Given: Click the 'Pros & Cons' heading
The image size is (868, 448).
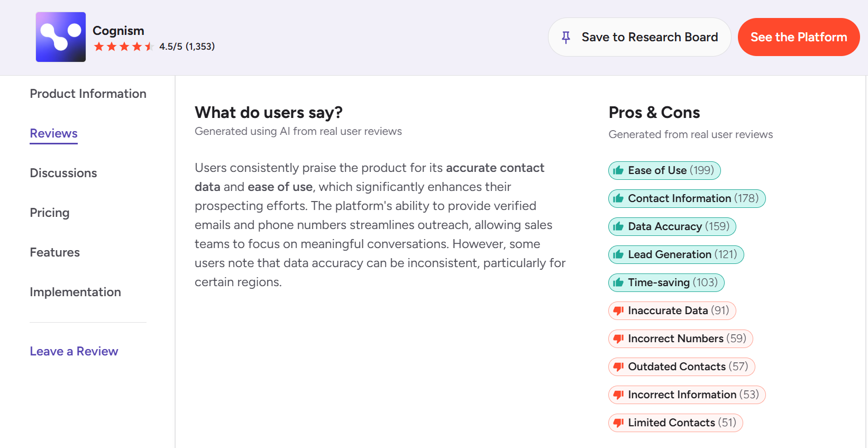Looking at the screenshot, I should click(654, 112).
